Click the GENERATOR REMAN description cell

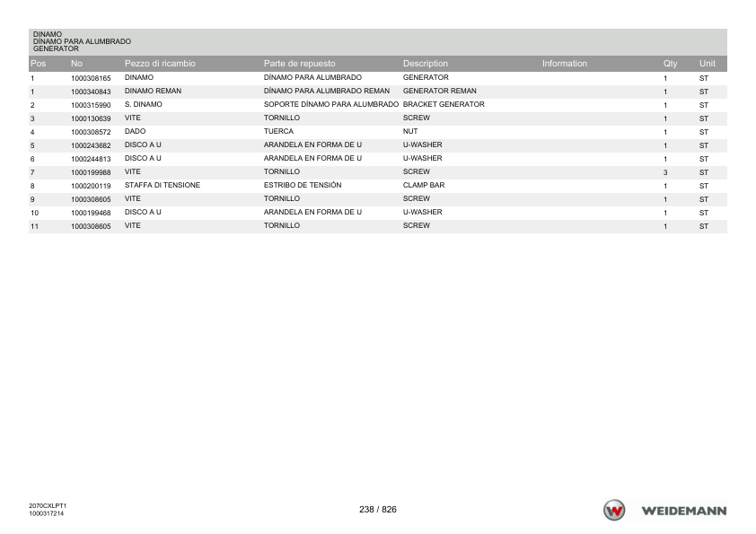pyautogui.click(x=440, y=91)
